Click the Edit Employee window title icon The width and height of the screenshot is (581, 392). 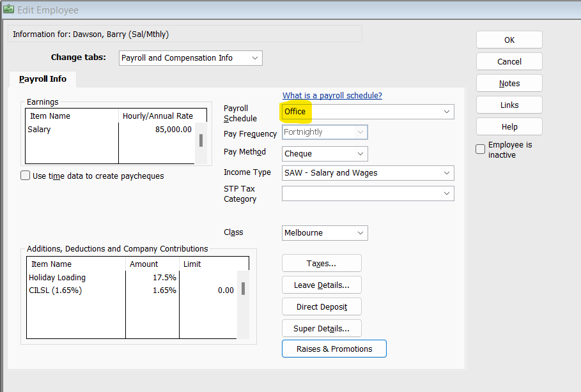pos(8,10)
